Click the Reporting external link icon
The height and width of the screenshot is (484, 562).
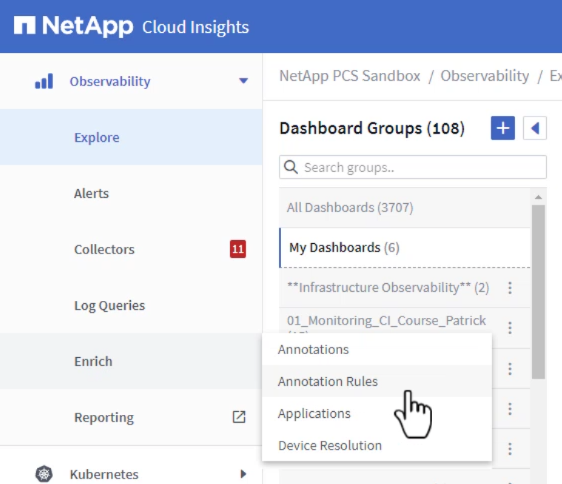click(239, 417)
